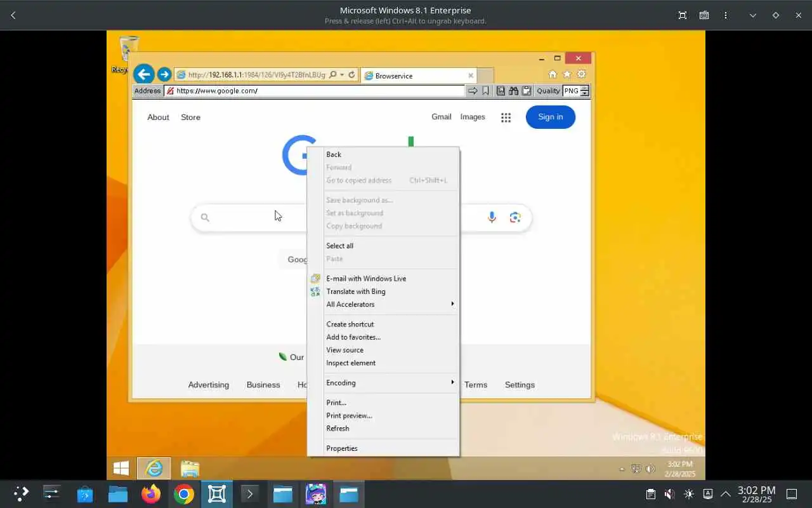Choose Add to favorites in context menu

tap(353, 337)
